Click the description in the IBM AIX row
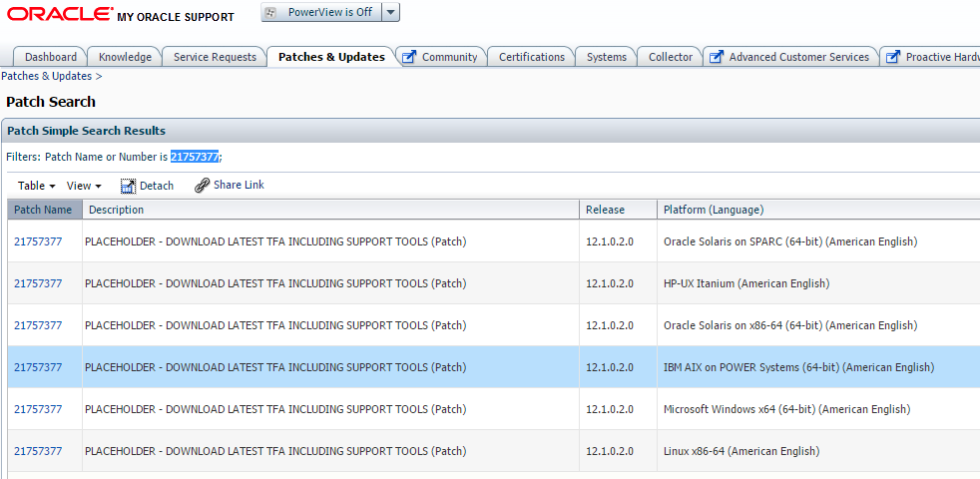Image resolution: width=980 pixels, height=479 pixels. coord(275,367)
